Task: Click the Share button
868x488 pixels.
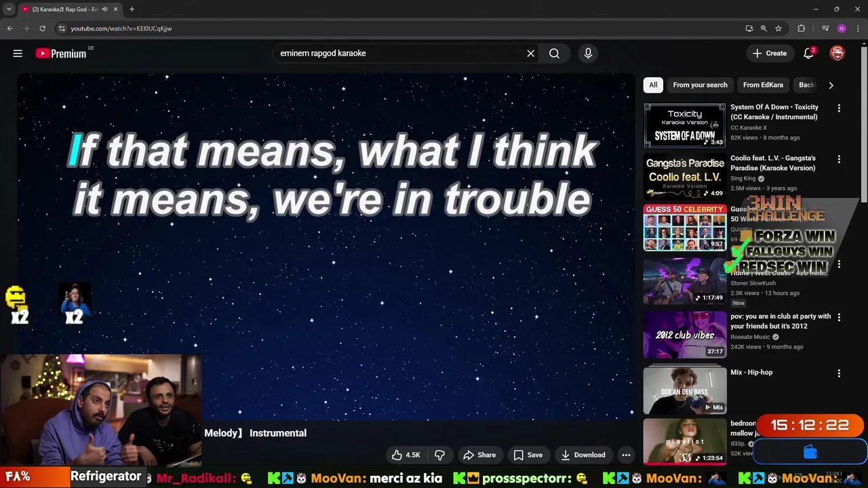Action: (x=479, y=455)
